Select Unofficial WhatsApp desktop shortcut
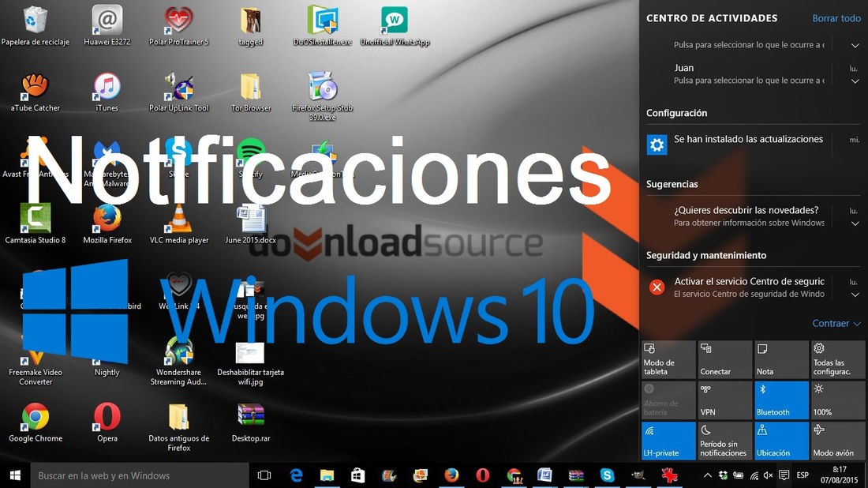 [395, 25]
